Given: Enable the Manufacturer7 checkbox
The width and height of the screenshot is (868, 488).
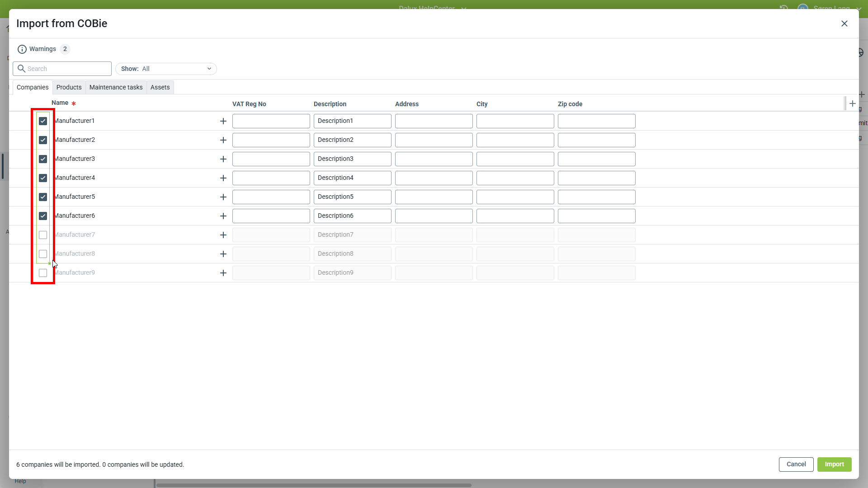Looking at the screenshot, I should pos(43,235).
